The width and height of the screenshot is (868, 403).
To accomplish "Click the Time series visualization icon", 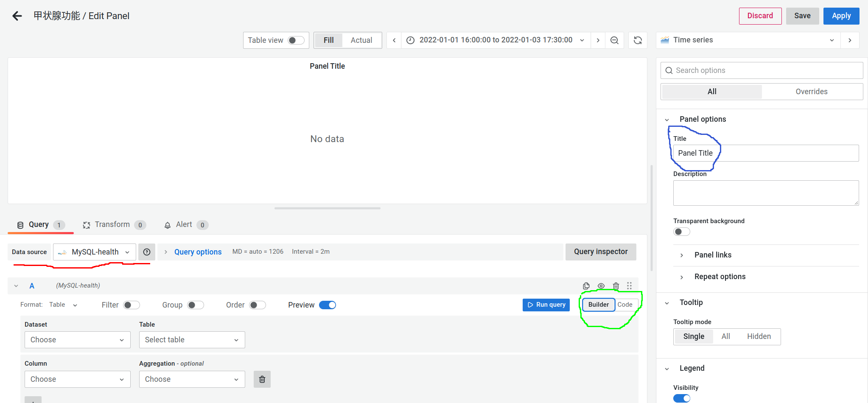I will pyautogui.click(x=665, y=40).
